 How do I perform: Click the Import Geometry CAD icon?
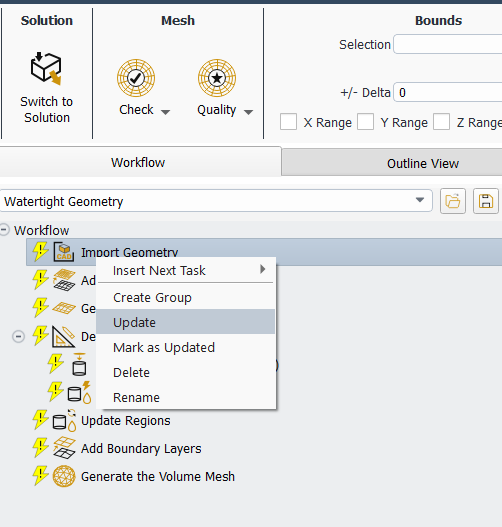64,252
